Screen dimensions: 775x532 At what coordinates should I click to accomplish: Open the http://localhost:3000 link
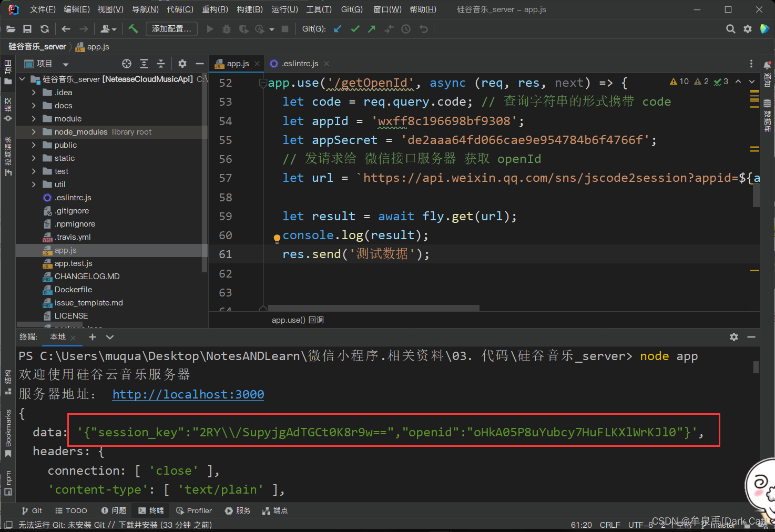188,394
